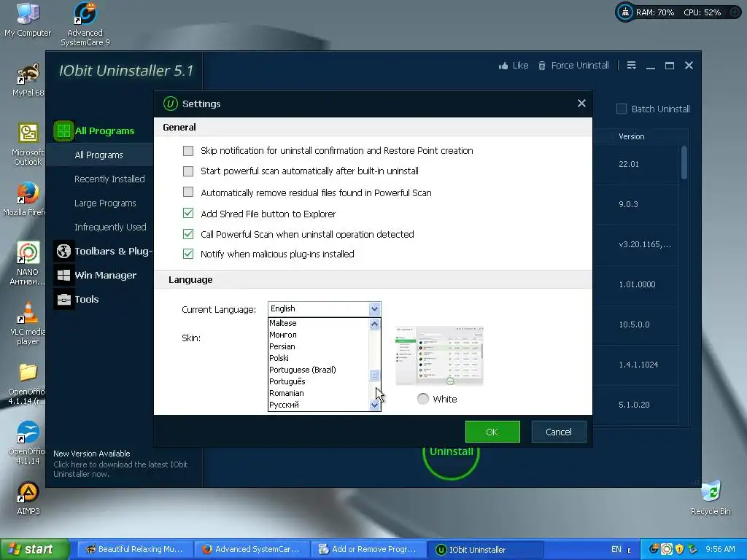The width and height of the screenshot is (747, 560).
Task: Switch to Advanced SystemCare taskbar window
Action: [x=252, y=549]
